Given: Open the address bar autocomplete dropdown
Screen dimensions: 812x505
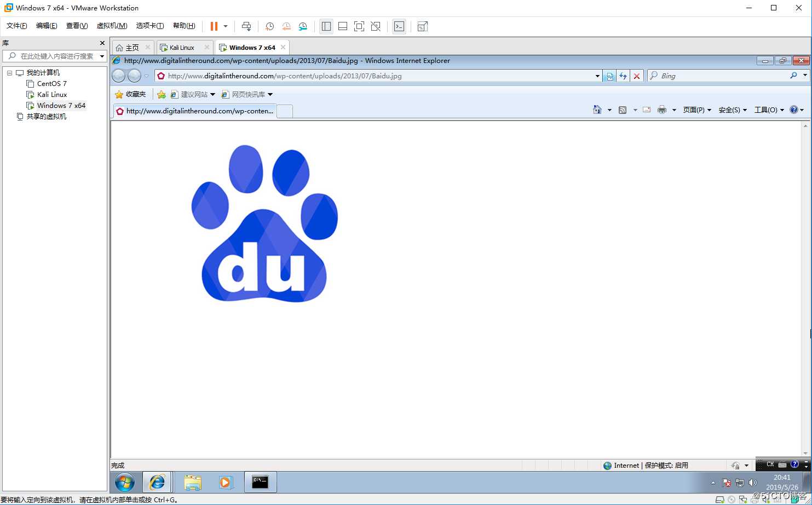Looking at the screenshot, I should (597, 76).
